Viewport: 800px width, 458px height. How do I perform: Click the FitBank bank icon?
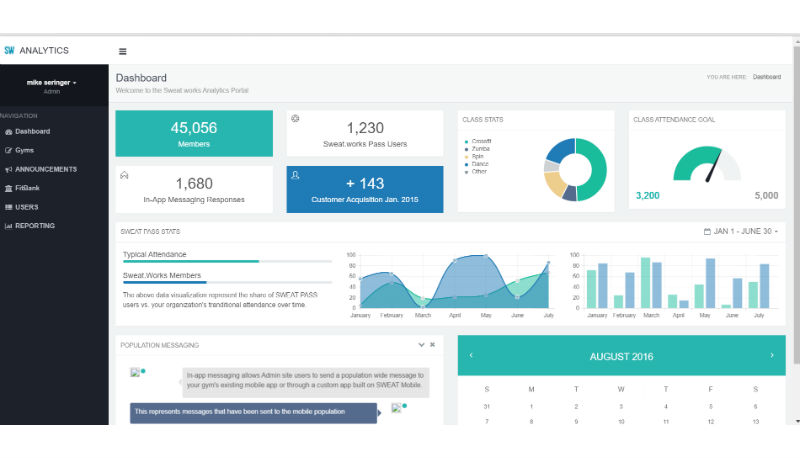pos(9,188)
